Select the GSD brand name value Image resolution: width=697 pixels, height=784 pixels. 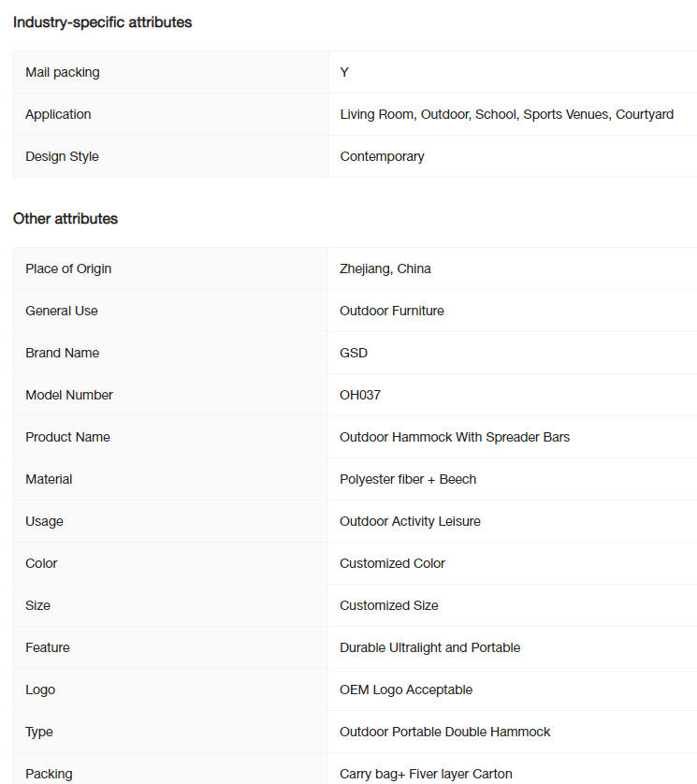pyautogui.click(x=354, y=353)
